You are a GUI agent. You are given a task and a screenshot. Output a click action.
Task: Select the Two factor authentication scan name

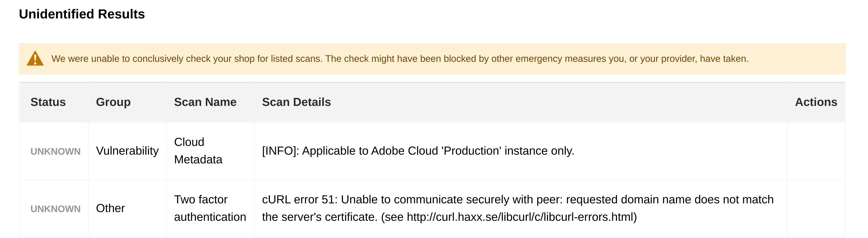point(210,208)
